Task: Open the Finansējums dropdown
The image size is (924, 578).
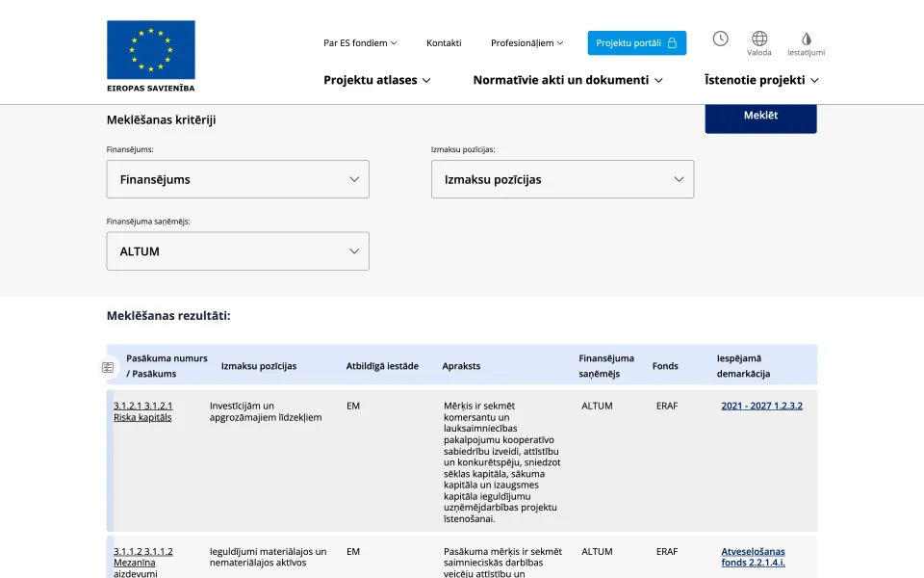Action: click(x=238, y=179)
